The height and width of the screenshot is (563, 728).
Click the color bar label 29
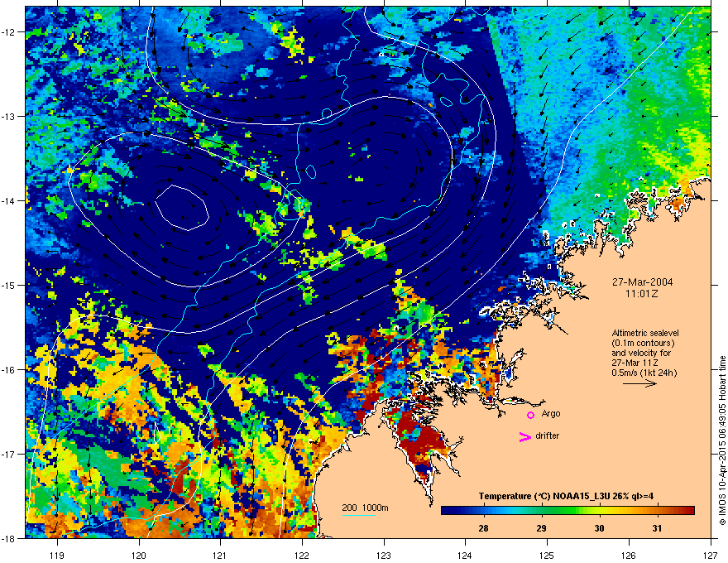(541, 528)
